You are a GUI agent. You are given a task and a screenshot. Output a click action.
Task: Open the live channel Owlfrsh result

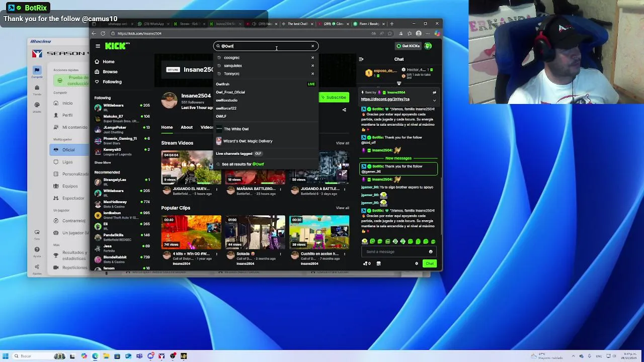point(266,84)
